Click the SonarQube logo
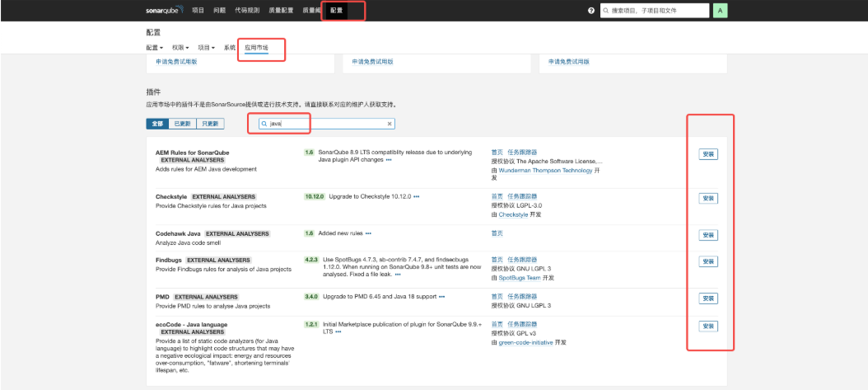 (165, 10)
